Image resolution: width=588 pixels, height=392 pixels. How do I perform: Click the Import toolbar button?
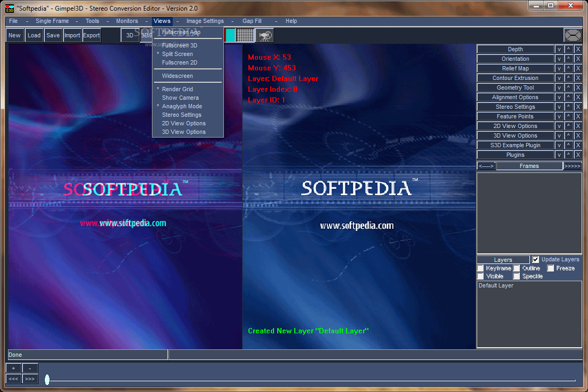[x=72, y=35]
